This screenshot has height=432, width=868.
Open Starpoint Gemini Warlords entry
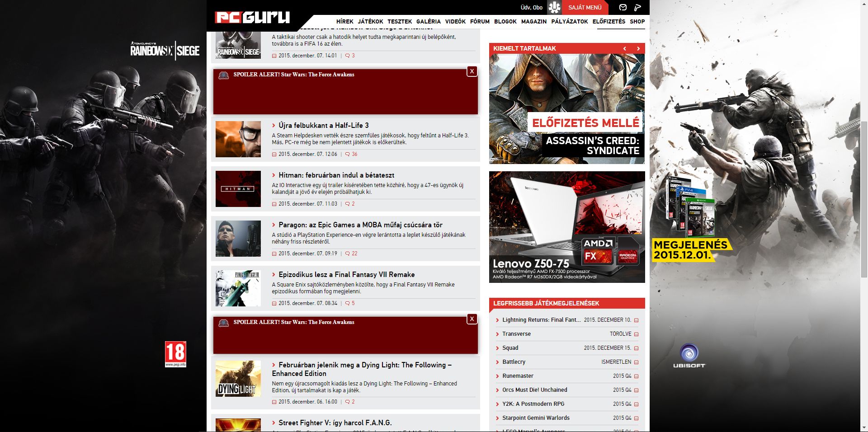(536, 418)
